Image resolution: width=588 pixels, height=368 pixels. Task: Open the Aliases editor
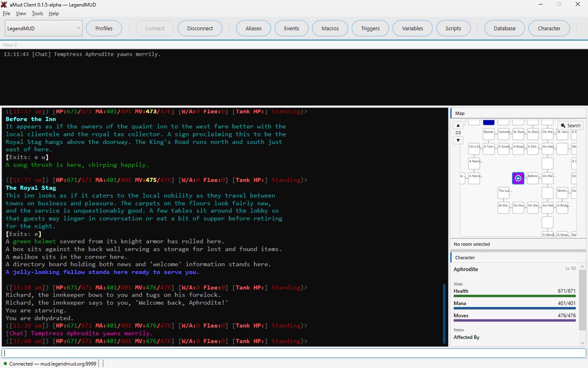point(254,28)
